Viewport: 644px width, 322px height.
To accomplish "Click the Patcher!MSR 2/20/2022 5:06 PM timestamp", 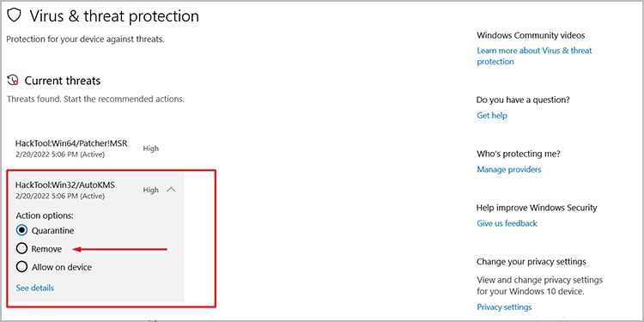I will 60,155.
